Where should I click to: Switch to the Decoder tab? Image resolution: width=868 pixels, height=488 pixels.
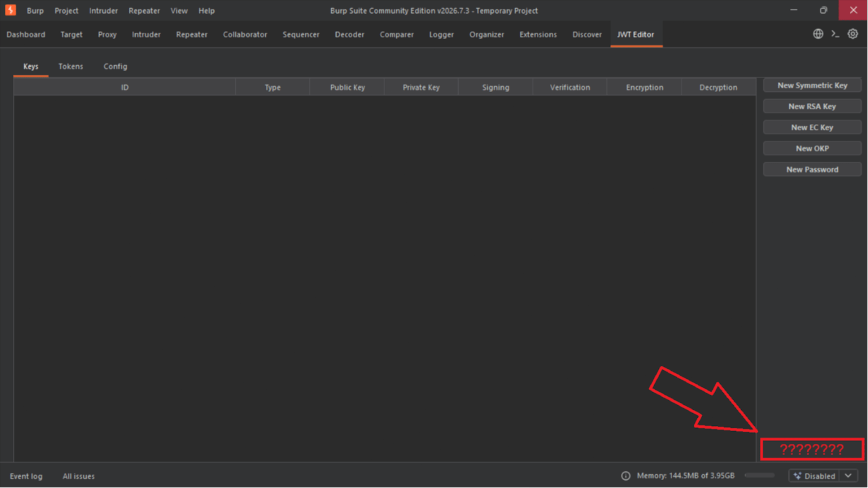[349, 34]
